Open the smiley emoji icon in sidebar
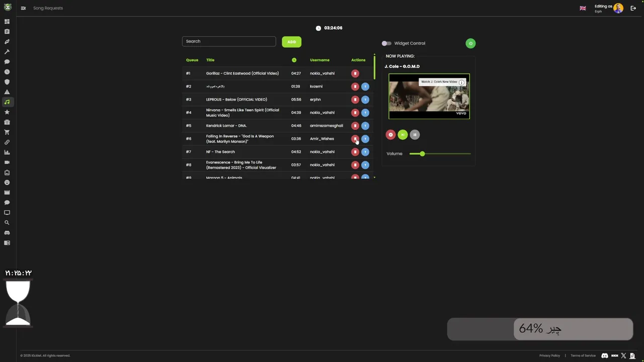Image resolution: width=644 pixels, height=362 pixels. click(7, 183)
